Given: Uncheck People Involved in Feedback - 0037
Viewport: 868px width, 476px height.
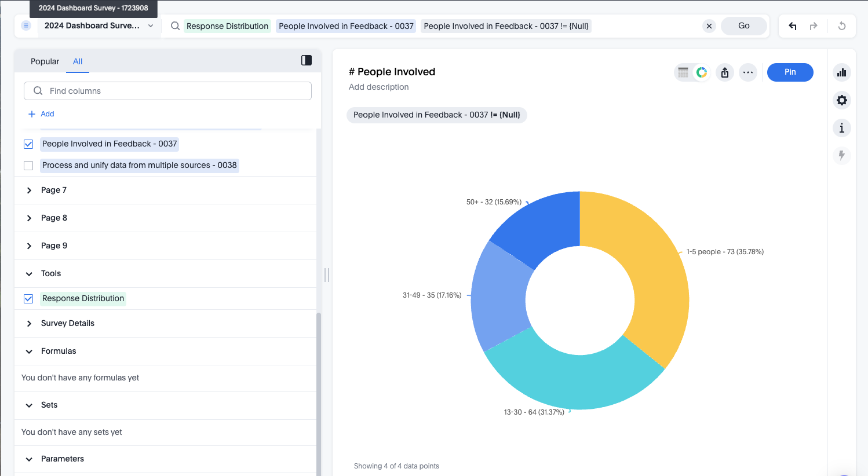Looking at the screenshot, I should [x=28, y=144].
